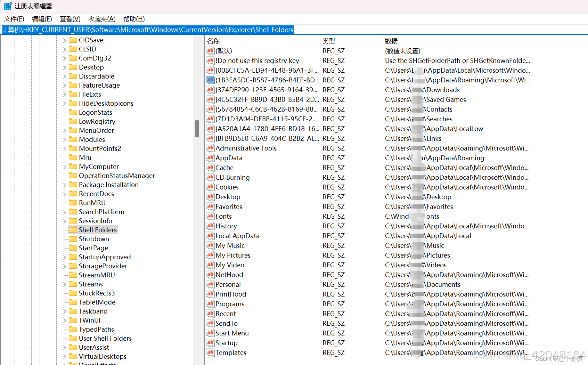Open the 查看(V) menu
Screen dimensions: 588x365
coord(70,19)
